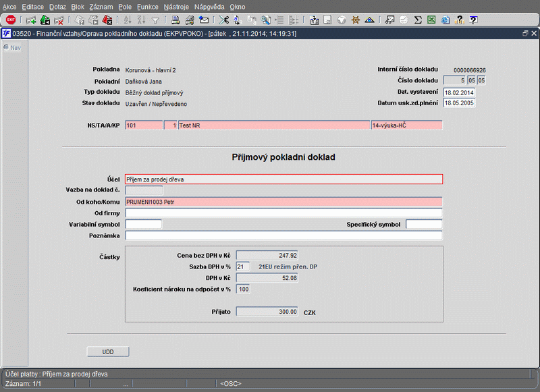Click the 'Uzavřen / Nepřevedeno' status text
Viewport: 540px width, 392px height.
click(x=156, y=104)
